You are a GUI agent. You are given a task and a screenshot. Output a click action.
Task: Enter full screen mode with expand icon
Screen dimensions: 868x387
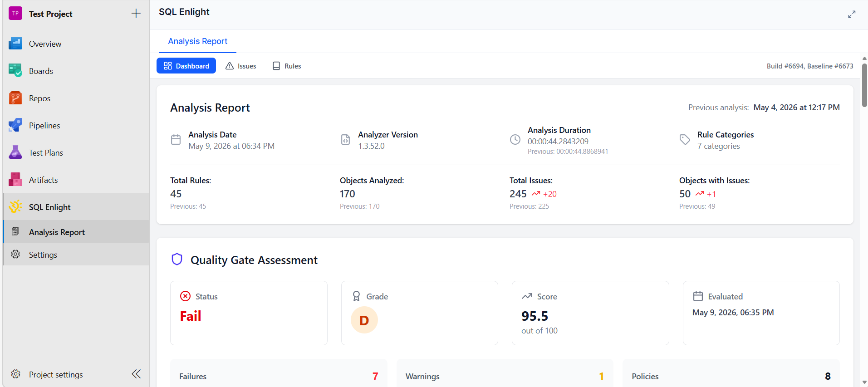[852, 15]
